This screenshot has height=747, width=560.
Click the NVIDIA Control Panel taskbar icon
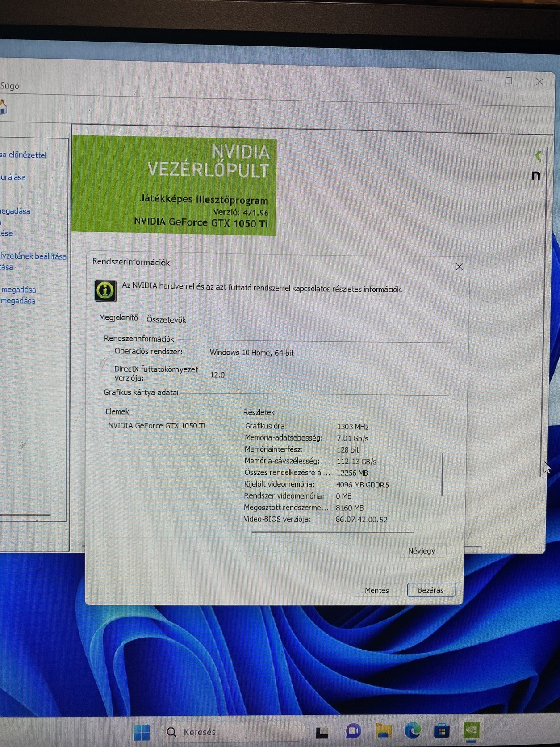tap(471, 730)
